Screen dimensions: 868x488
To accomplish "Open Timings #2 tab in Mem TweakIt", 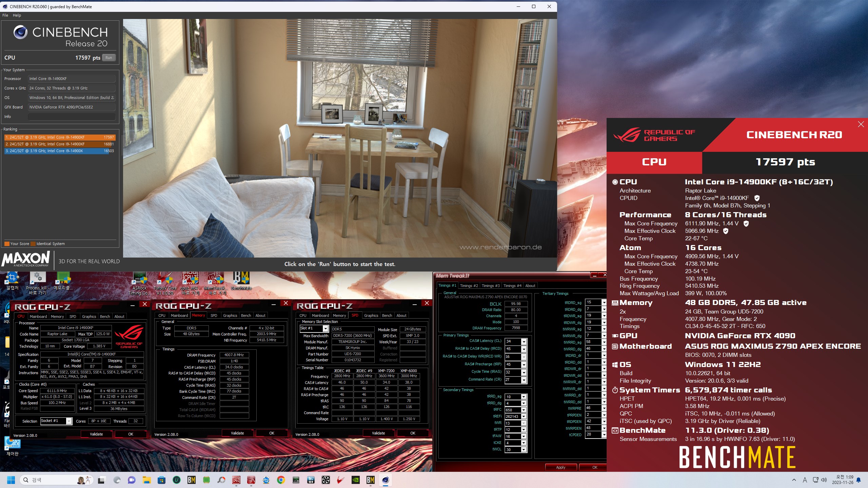I will [469, 286].
